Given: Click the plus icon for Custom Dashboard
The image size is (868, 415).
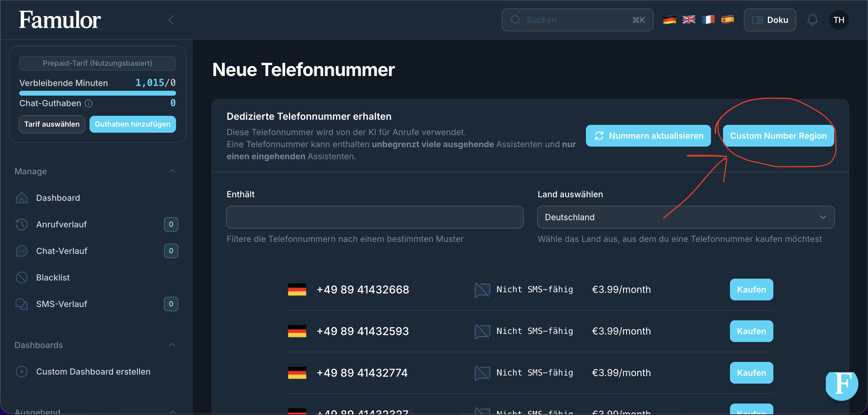Looking at the screenshot, I should tap(22, 372).
